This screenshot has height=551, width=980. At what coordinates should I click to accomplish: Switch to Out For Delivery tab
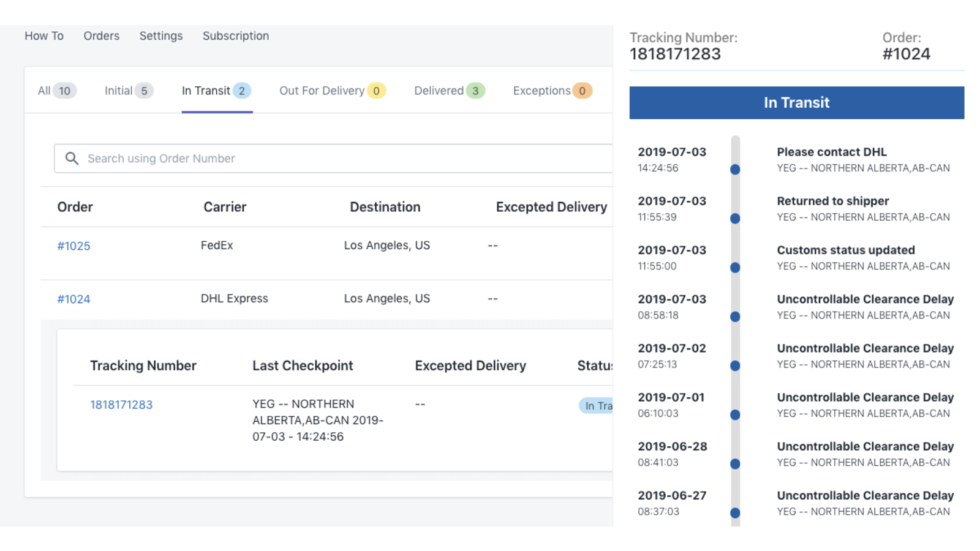click(x=333, y=91)
